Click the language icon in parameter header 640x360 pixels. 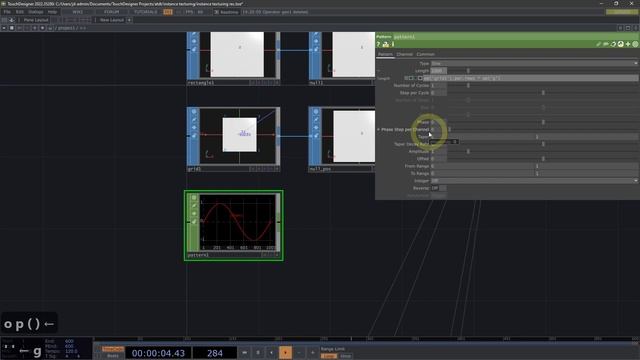[620, 44]
